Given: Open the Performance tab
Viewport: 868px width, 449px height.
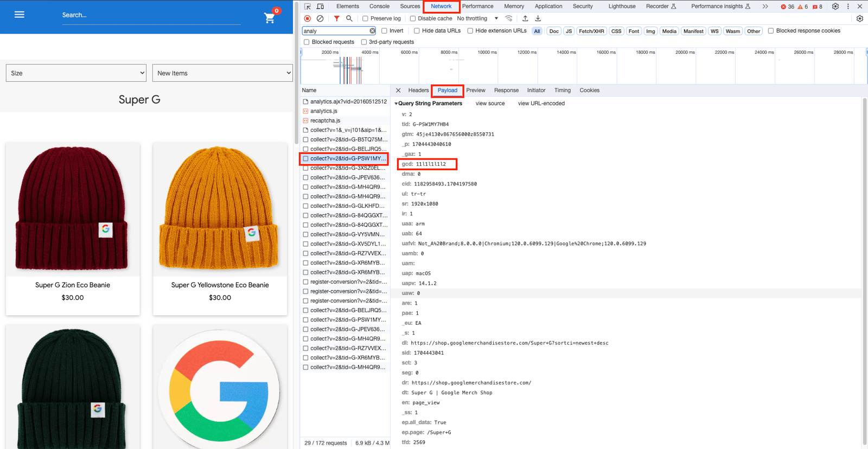Looking at the screenshot, I should click(478, 7).
